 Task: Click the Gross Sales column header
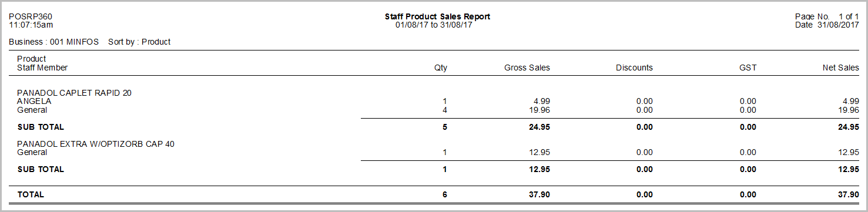pyautogui.click(x=527, y=68)
